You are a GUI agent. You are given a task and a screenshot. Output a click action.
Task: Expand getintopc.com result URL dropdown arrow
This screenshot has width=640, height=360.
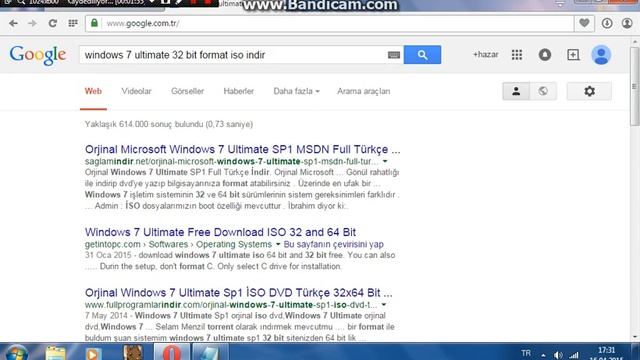(x=278, y=244)
